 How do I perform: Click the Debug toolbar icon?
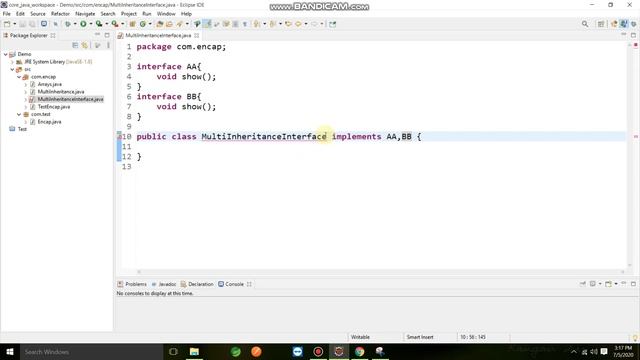(68, 24)
